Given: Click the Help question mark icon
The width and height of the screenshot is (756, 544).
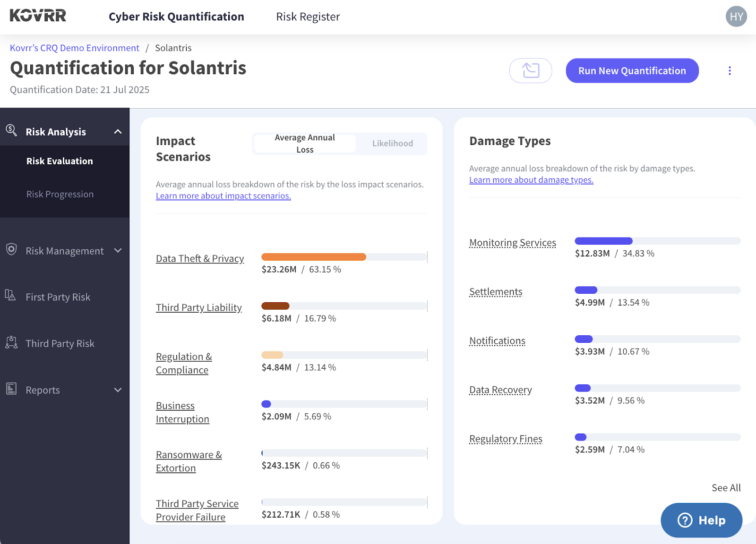Looking at the screenshot, I should click(x=685, y=520).
